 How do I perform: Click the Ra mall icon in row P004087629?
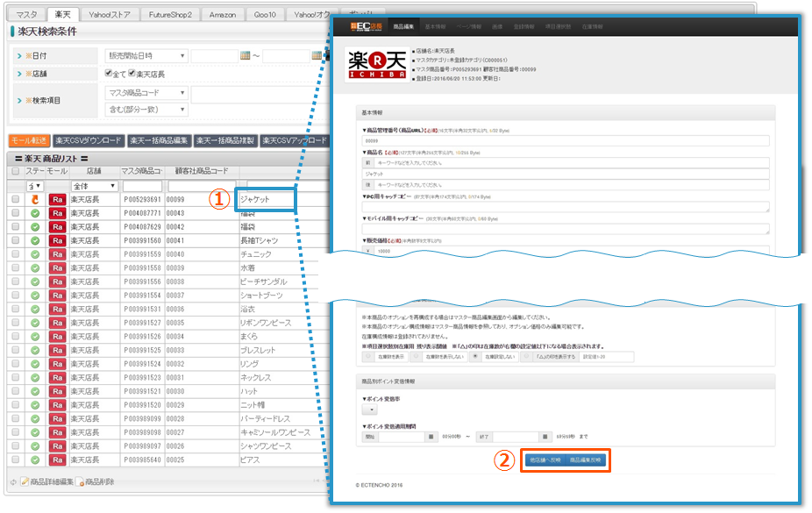click(57, 227)
